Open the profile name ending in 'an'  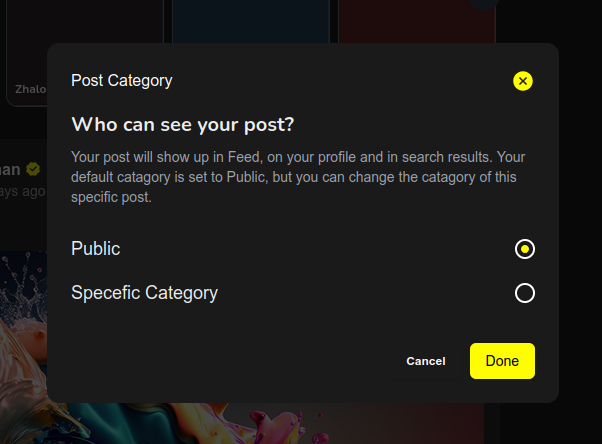tap(10, 169)
